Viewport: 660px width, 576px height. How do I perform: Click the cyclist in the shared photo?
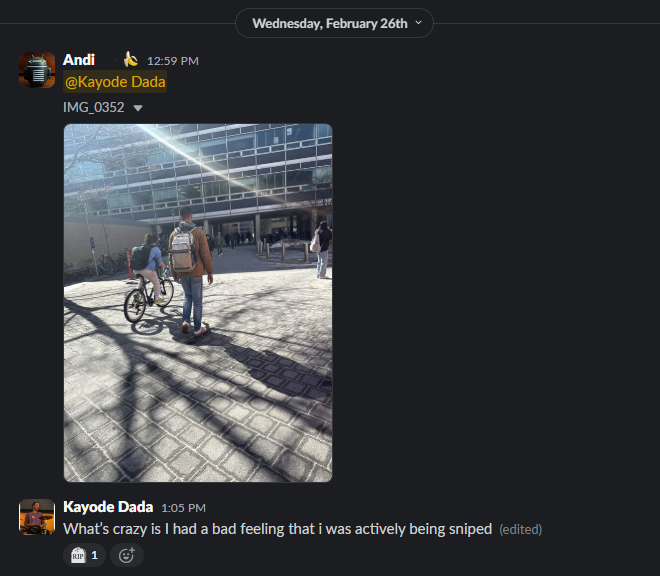pyautogui.click(x=148, y=278)
